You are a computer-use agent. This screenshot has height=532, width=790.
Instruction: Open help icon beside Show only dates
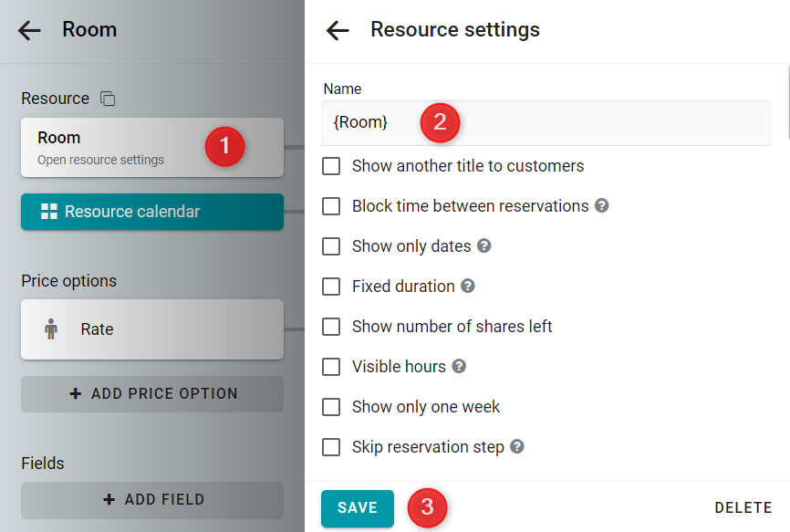click(x=483, y=245)
